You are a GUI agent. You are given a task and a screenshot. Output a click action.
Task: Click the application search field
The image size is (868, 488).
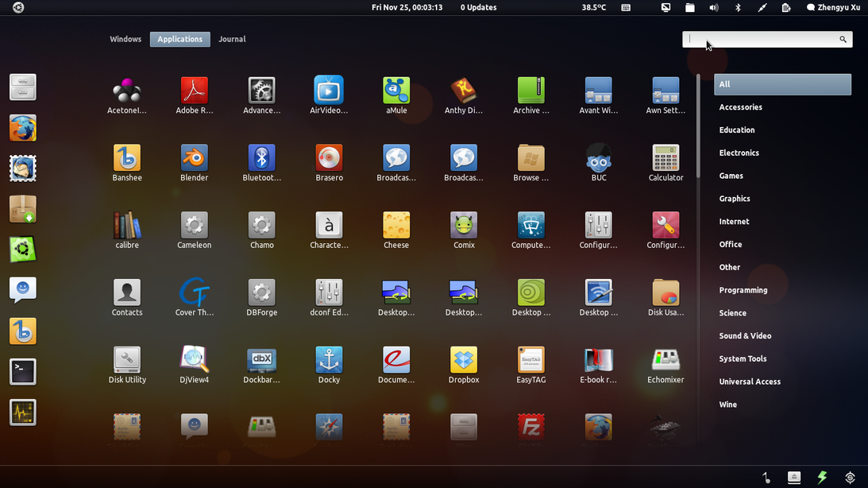pos(762,39)
